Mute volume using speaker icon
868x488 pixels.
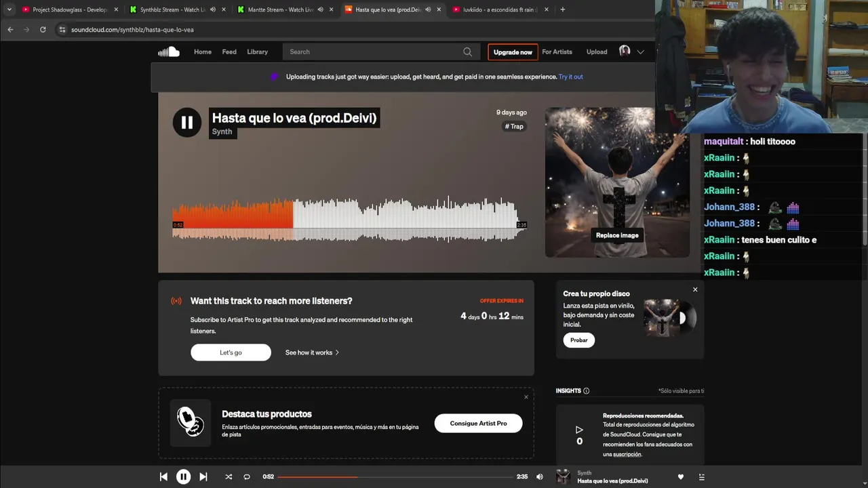540,476
